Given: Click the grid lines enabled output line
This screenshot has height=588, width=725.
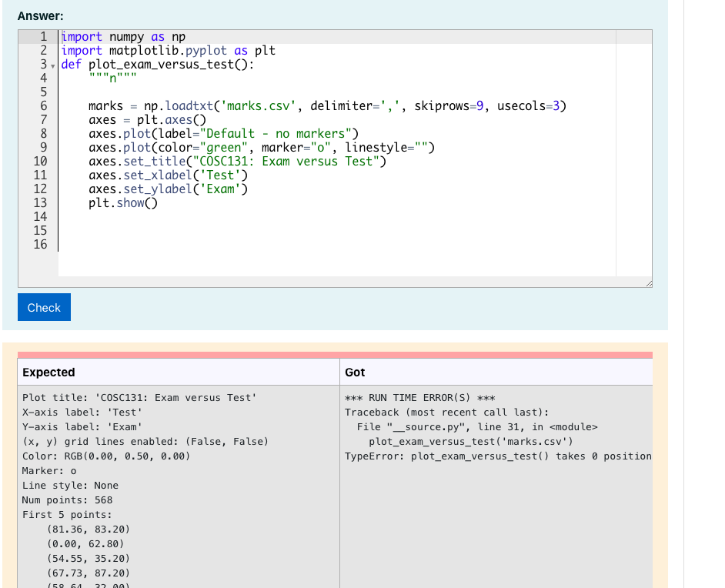Looking at the screenshot, I should point(145,442).
